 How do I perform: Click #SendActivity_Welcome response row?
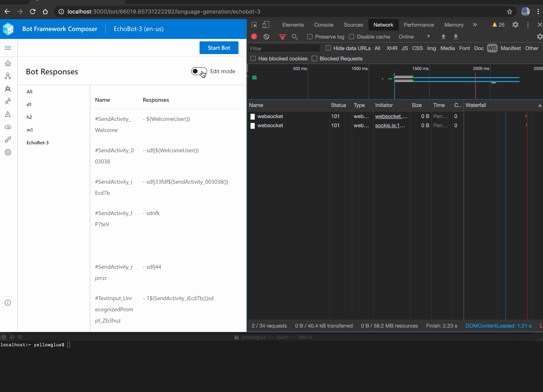coord(168,124)
